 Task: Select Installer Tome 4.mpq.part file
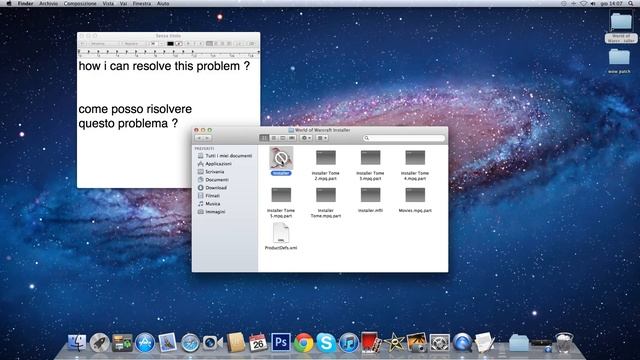[x=415, y=158]
